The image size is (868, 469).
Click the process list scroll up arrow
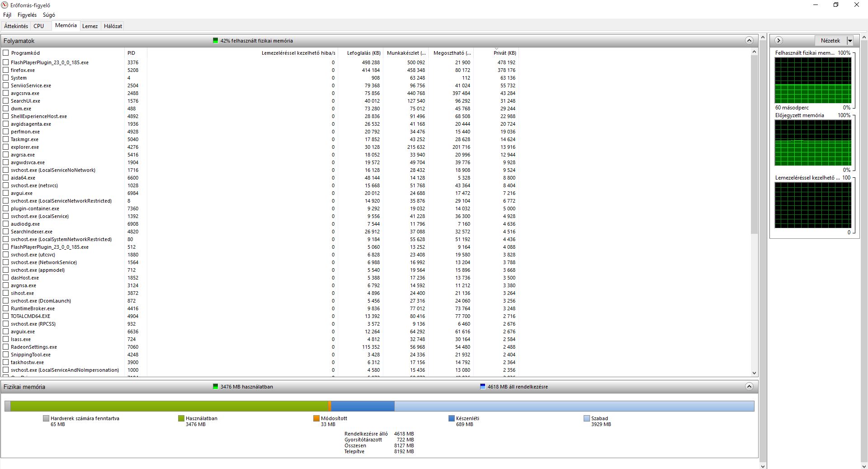pos(754,52)
